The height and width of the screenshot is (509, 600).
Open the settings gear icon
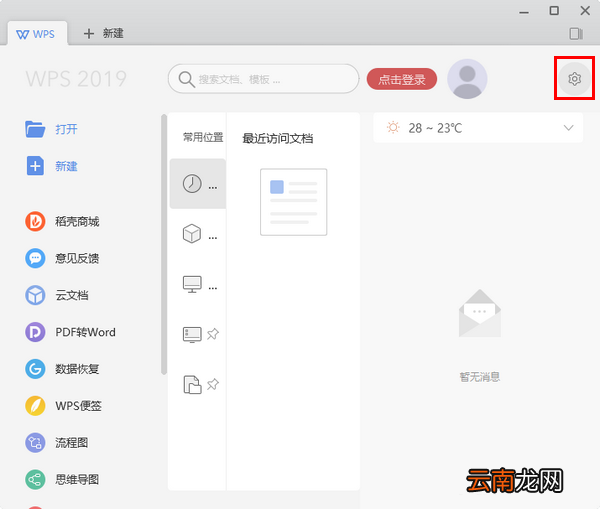pos(574,79)
